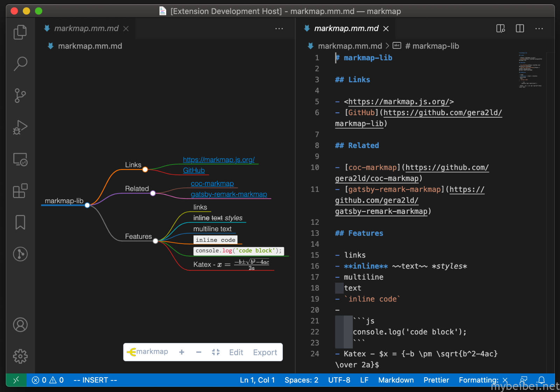Open the Accounts menu in activity bar
Viewport: 560px width, 392px height.
[20, 325]
